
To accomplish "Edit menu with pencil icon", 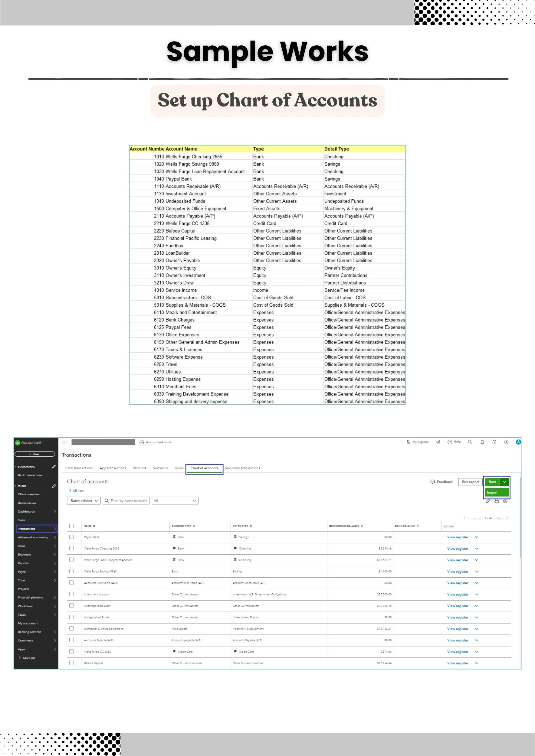I will click(54, 486).
